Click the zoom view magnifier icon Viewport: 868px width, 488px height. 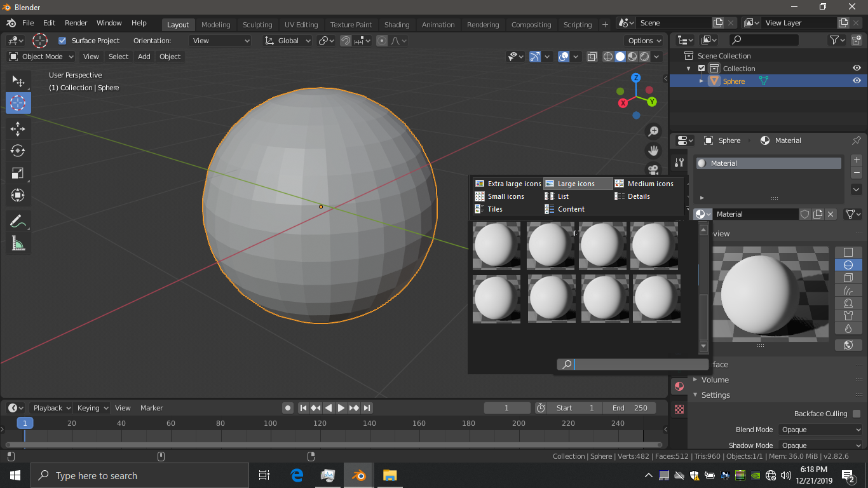(x=653, y=132)
